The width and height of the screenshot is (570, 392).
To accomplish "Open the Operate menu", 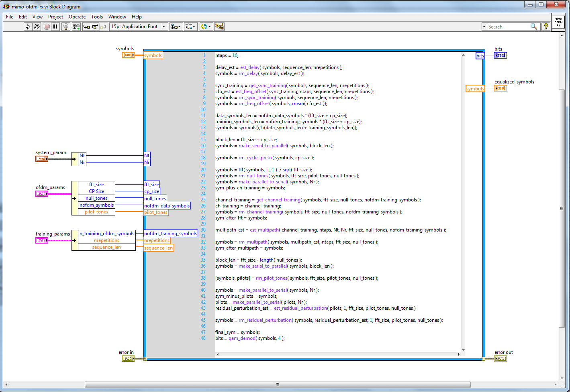I will [77, 17].
